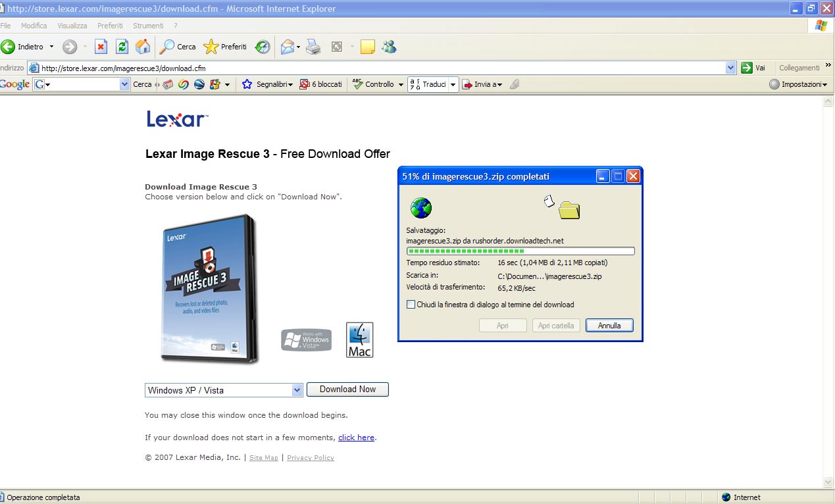This screenshot has height=504, width=835.
Task: Open the G search-type dropdown in Google box
Action: [x=43, y=84]
